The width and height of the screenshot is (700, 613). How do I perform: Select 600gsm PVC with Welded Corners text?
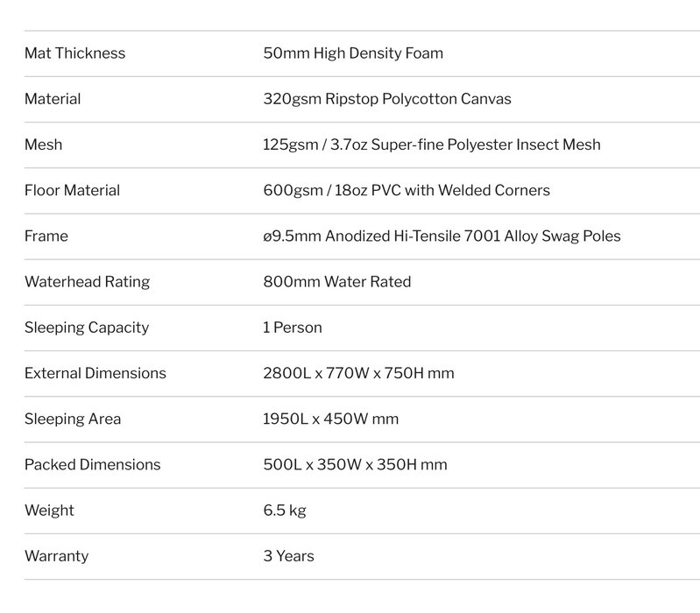[x=407, y=191]
